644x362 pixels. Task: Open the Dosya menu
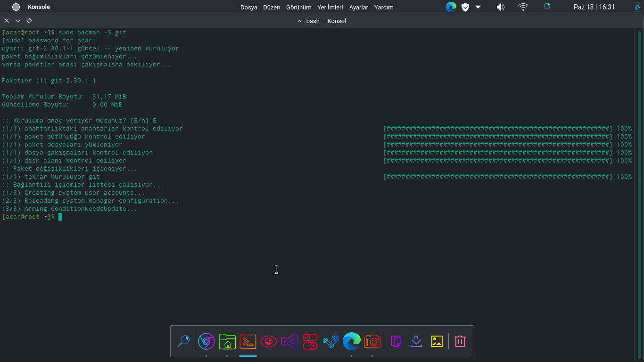click(x=248, y=7)
